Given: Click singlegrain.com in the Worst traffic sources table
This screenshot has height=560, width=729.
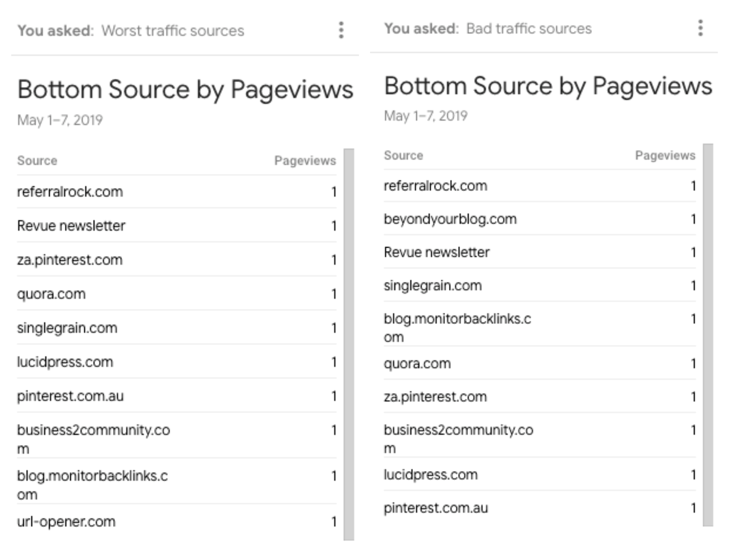Looking at the screenshot, I should [67, 328].
